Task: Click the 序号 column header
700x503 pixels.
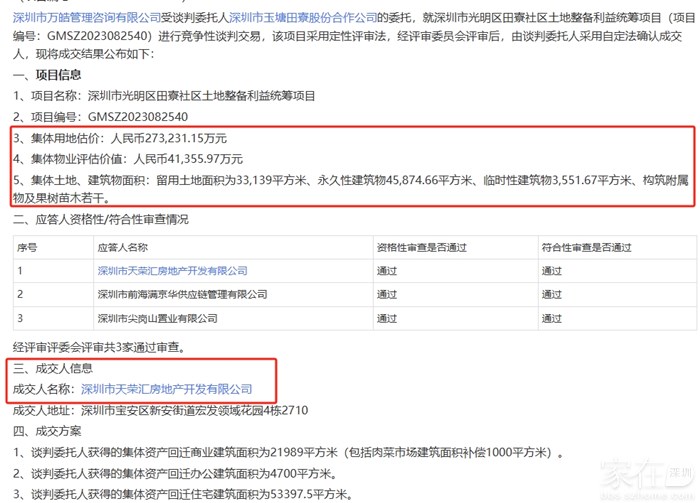Action: 28,246
